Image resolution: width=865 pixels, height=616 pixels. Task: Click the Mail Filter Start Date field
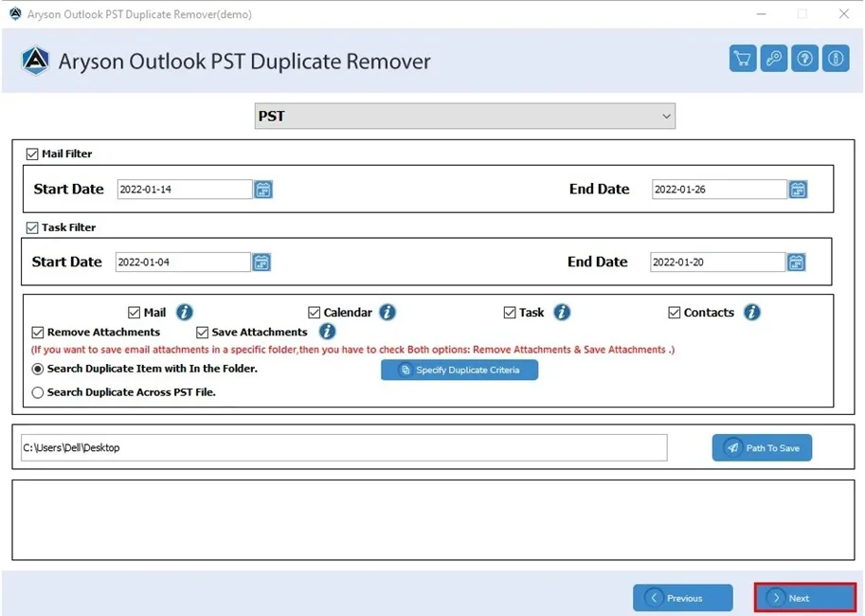tap(185, 190)
